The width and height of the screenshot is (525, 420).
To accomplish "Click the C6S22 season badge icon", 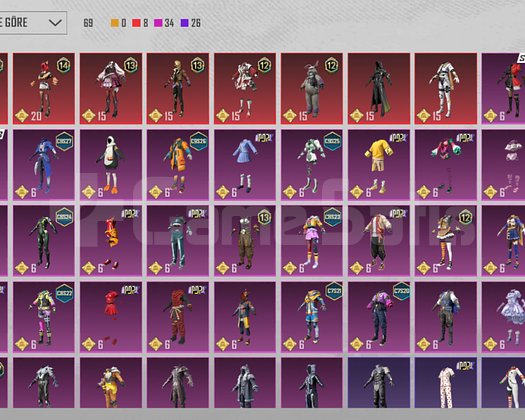I will (x=64, y=293).
